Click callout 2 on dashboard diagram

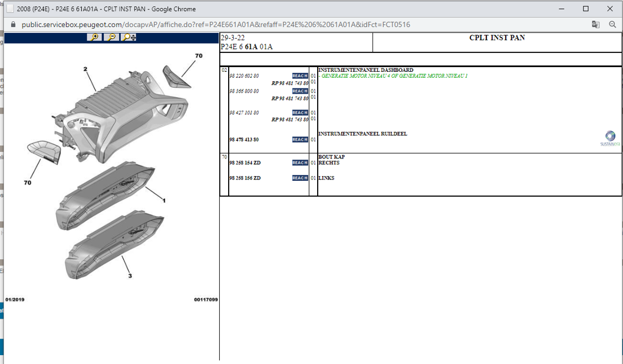tap(85, 69)
